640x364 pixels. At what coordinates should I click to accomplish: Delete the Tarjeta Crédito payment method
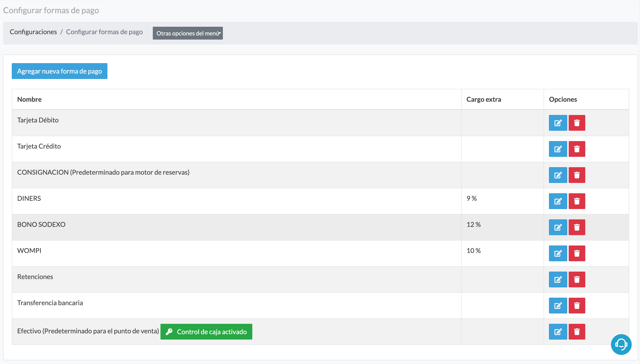(x=577, y=149)
